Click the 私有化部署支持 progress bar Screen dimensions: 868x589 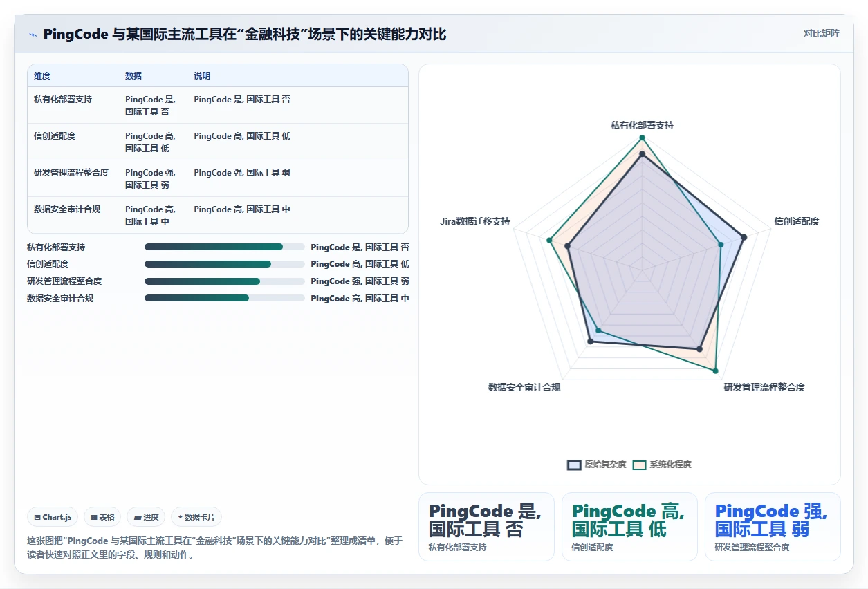coord(224,247)
